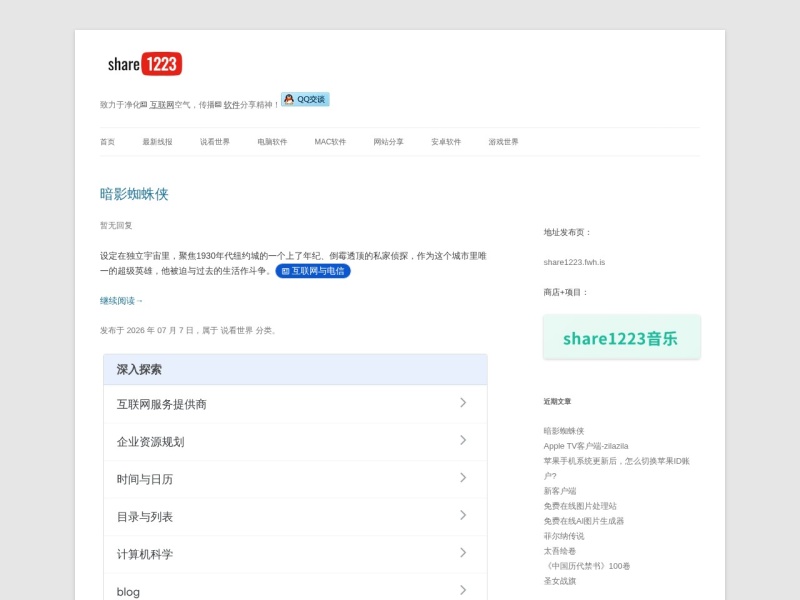Image resolution: width=800 pixels, height=600 pixels.
Task: Open the 说看世界 category in post meta
Action: coord(236,331)
